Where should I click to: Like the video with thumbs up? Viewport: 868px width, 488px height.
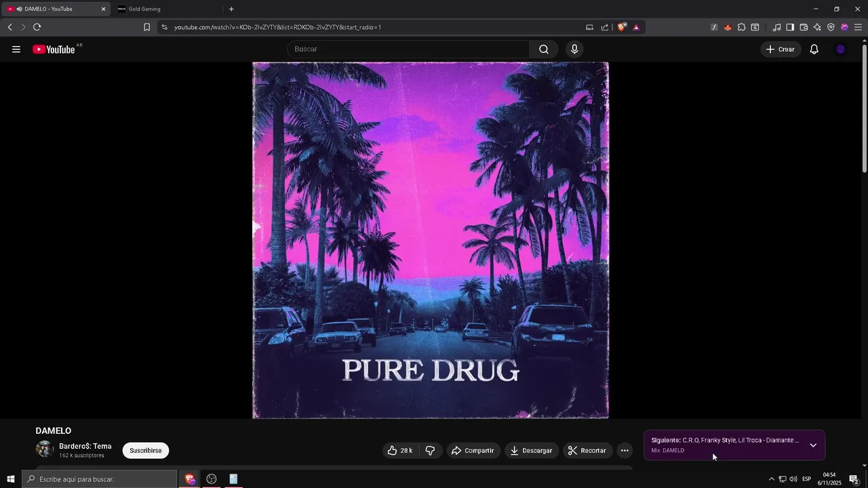pos(400,451)
